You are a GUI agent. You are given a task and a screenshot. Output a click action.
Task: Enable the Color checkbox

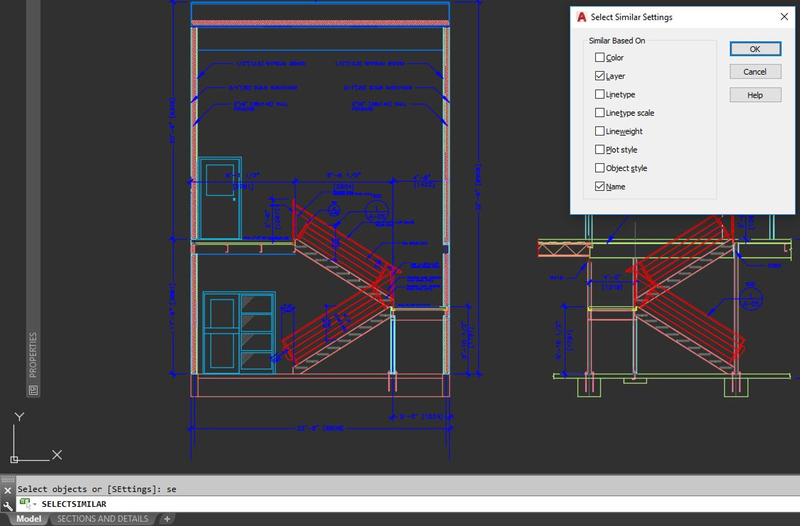[x=599, y=58]
